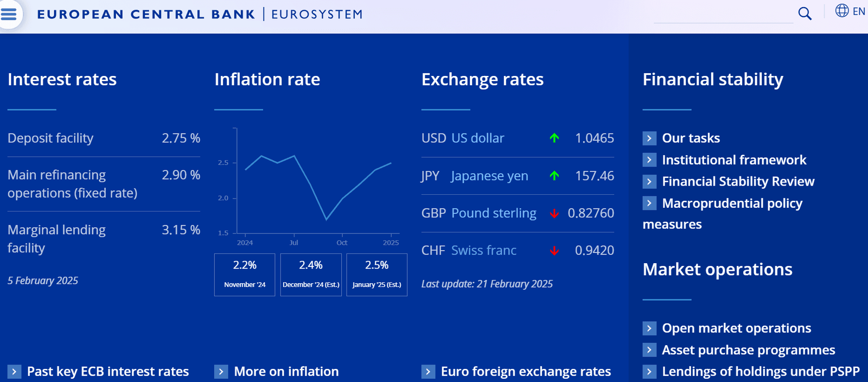Click the chevron next to Asset purchase programmes
The height and width of the screenshot is (382, 868).
coord(649,350)
